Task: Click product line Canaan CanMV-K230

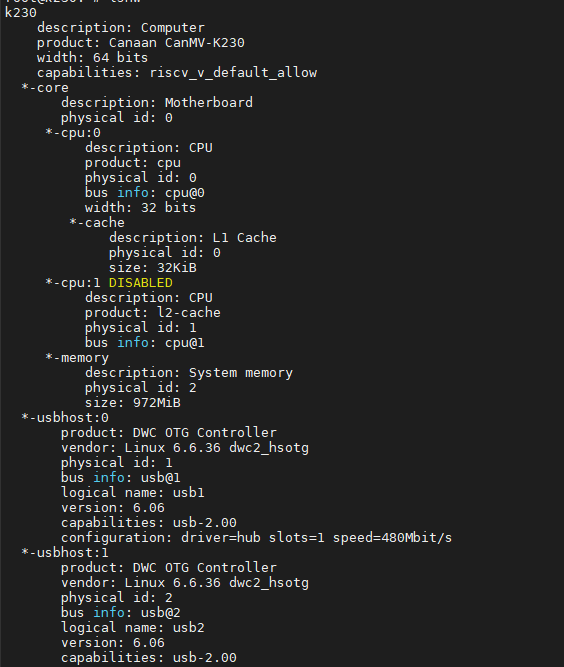Action: [x=140, y=43]
